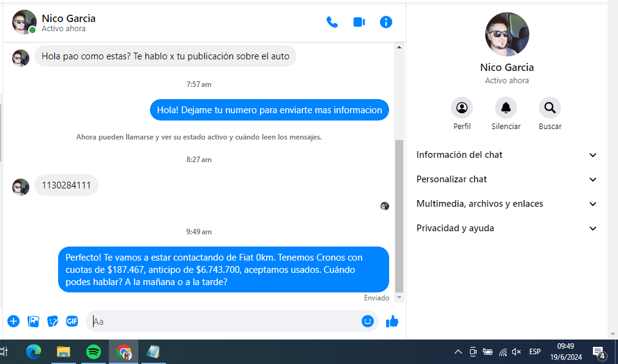View Nico Garcia's profile via Perfil

(462, 108)
